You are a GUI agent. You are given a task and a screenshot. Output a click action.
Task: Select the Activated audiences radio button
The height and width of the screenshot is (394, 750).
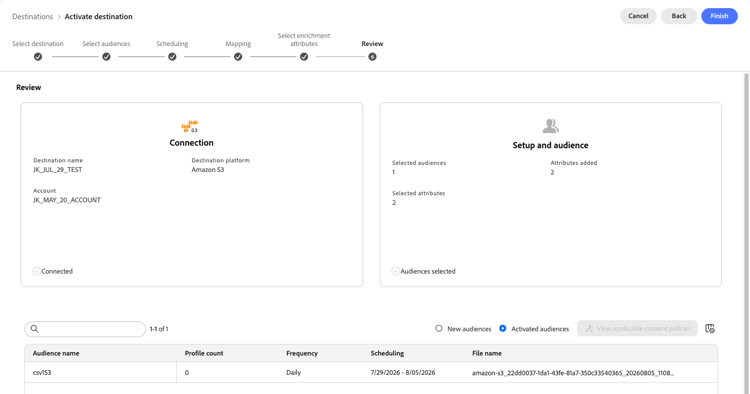tap(503, 328)
